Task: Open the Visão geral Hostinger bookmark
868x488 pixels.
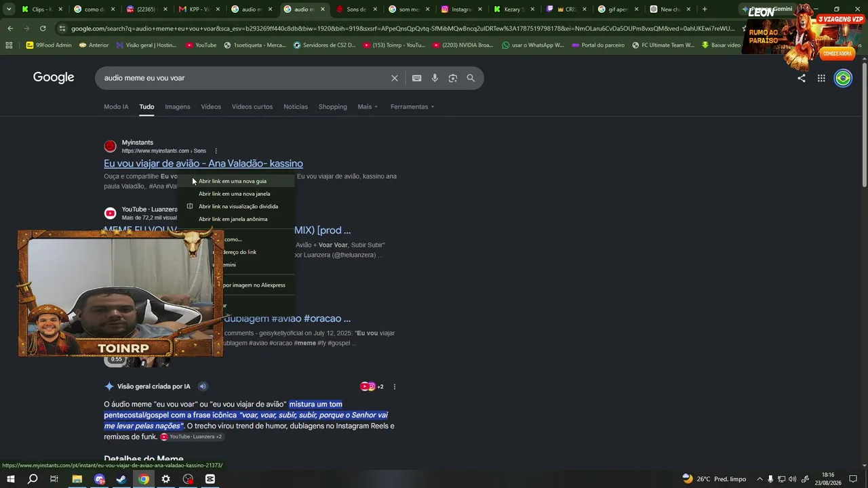Action: [x=146, y=45]
